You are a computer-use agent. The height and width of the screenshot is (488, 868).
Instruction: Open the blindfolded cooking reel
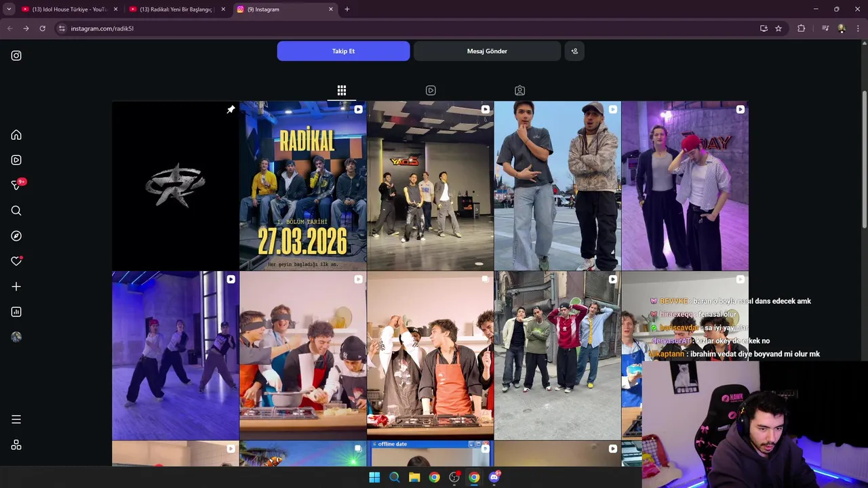click(302, 356)
